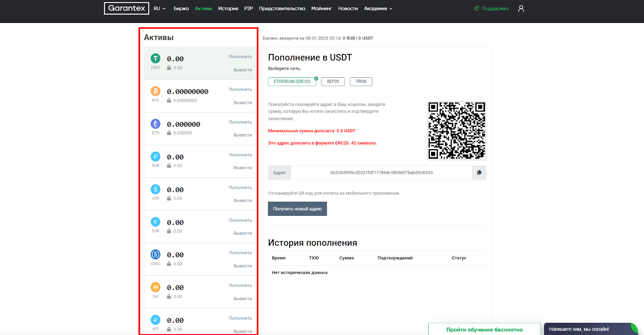Expand the Академия menu
644x335 pixels.
[x=378, y=8]
